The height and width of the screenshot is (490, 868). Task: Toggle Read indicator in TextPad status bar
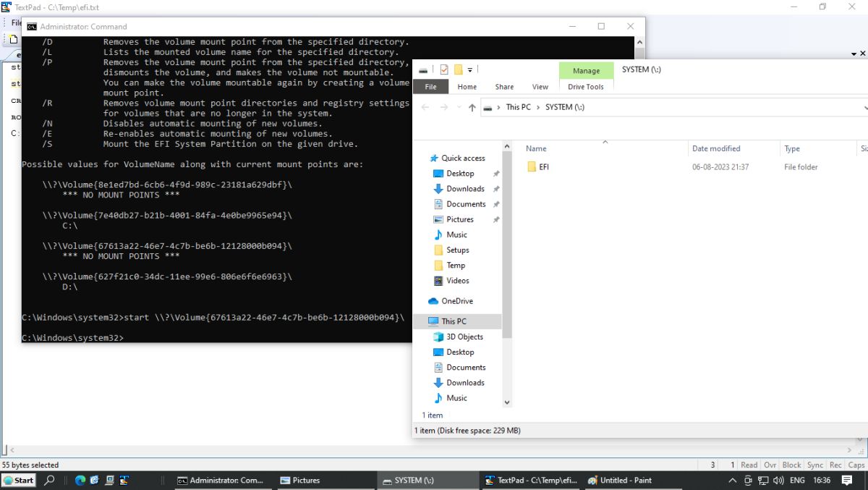(x=749, y=465)
